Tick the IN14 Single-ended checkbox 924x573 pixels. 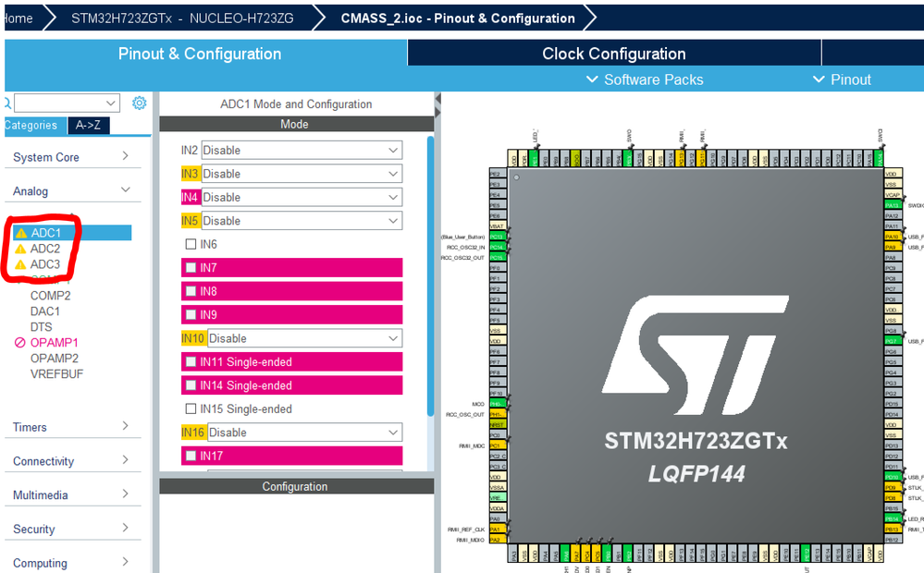191,385
